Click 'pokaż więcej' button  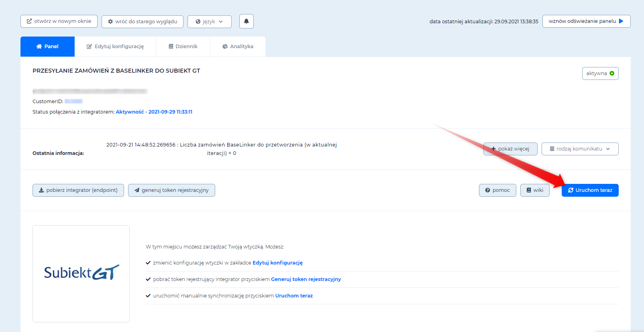[x=510, y=149]
